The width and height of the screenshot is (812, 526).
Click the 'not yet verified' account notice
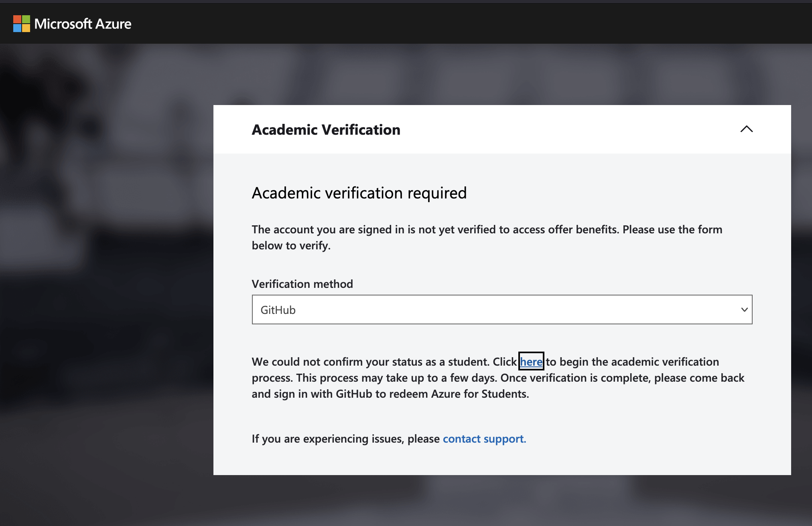click(487, 237)
